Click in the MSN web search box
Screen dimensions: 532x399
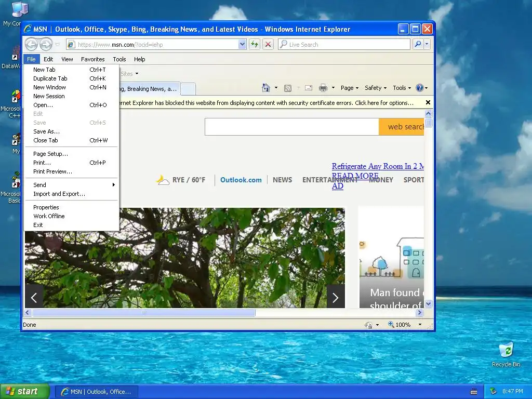(x=292, y=127)
